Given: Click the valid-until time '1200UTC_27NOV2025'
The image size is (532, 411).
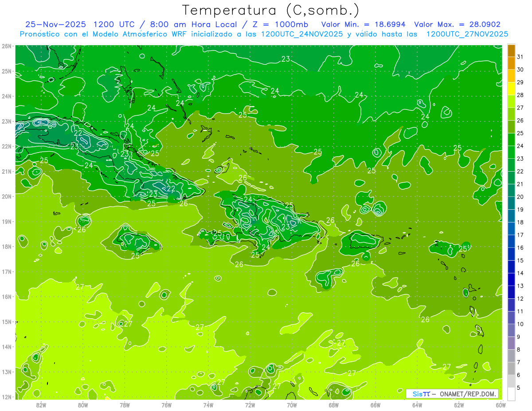Looking at the screenshot, I should click(467, 34).
